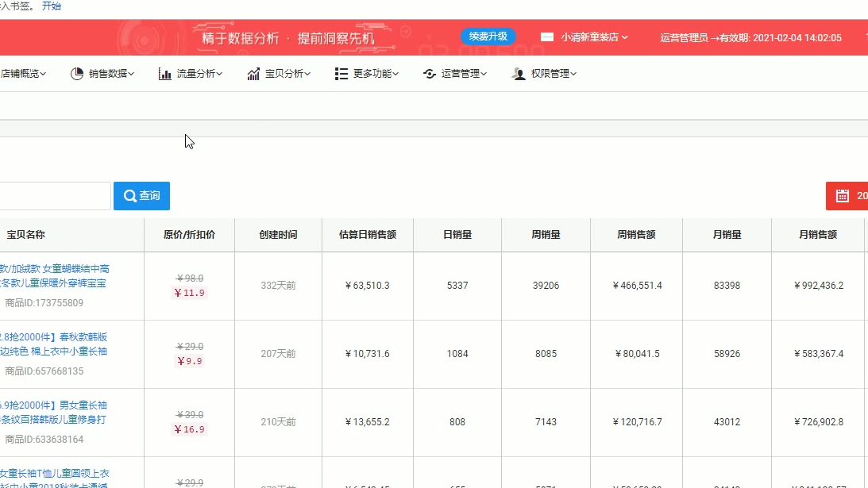Click the store card icon beside 小清新童装店
868x488 pixels.
click(x=547, y=37)
